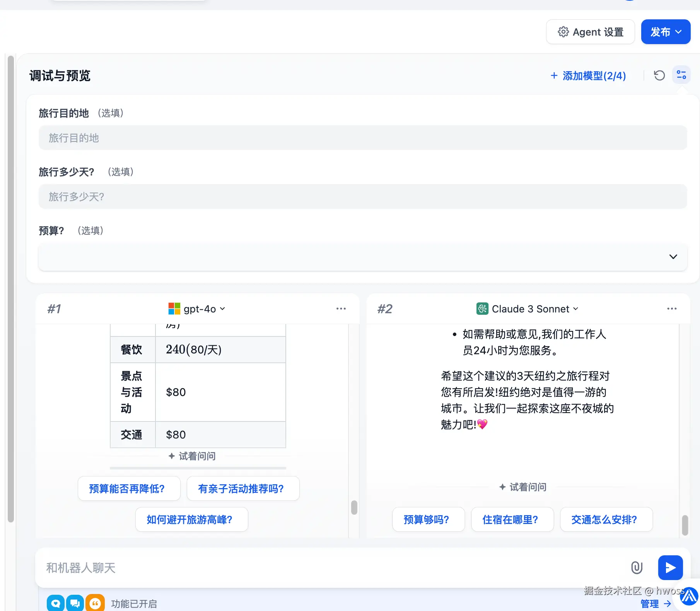Click the plus icon beside 添加模型
Viewport: 700px width, 611px height.
554,75
